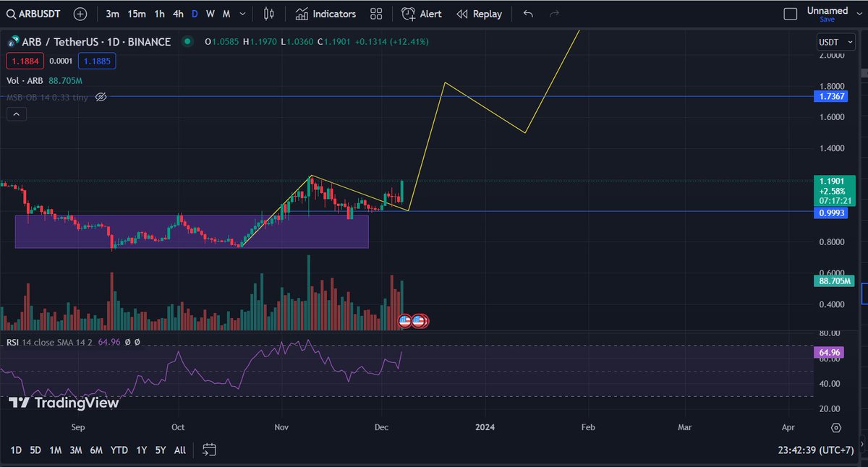Hide the RSI indicator via its eye icon
Viewport: 868px width, 467px height.
click(x=127, y=342)
